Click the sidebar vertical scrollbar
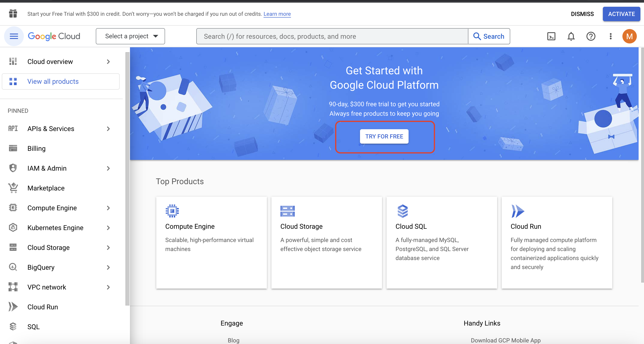Screen dimensions: 644x344 point(127,179)
